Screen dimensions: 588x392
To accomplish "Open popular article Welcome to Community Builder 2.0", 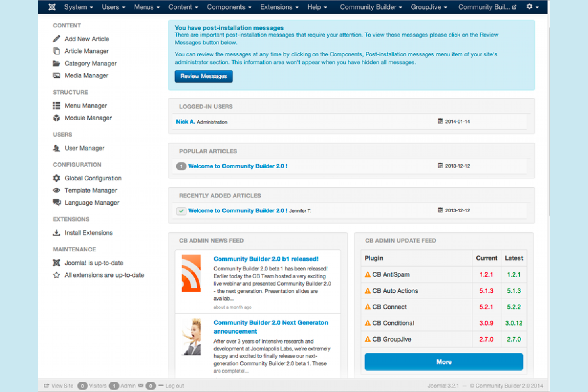I will [238, 166].
